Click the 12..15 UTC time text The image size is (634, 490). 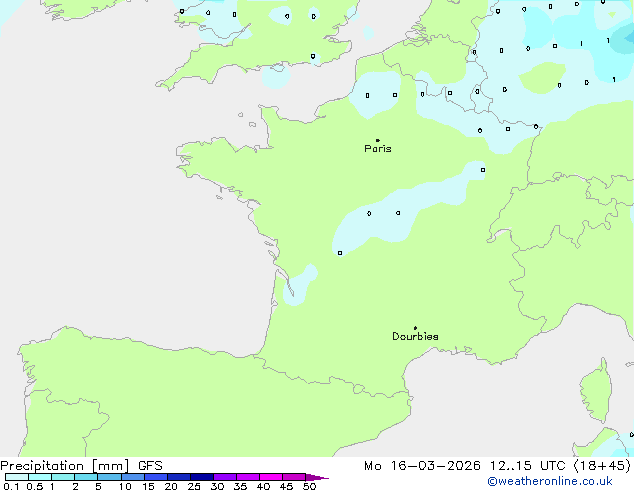click(x=524, y=466)
